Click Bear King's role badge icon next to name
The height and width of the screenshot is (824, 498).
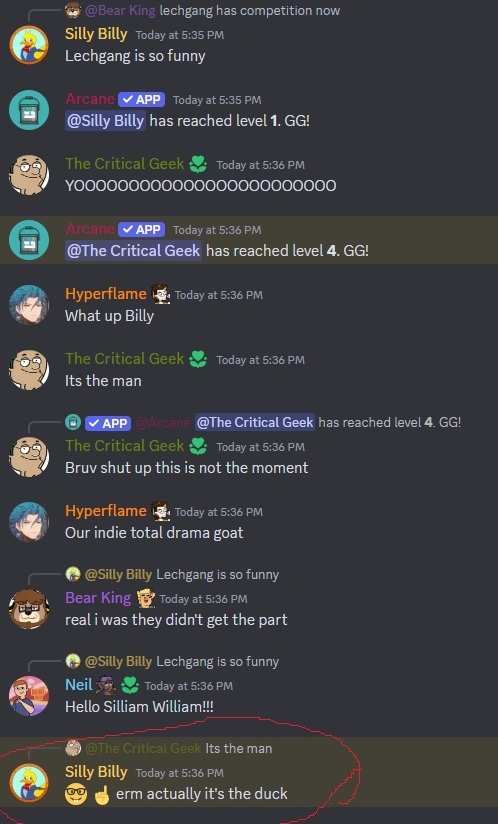coord(146,598)
